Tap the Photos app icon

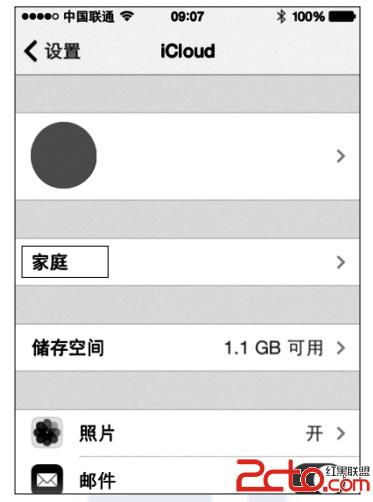click(x=47, y=432)
